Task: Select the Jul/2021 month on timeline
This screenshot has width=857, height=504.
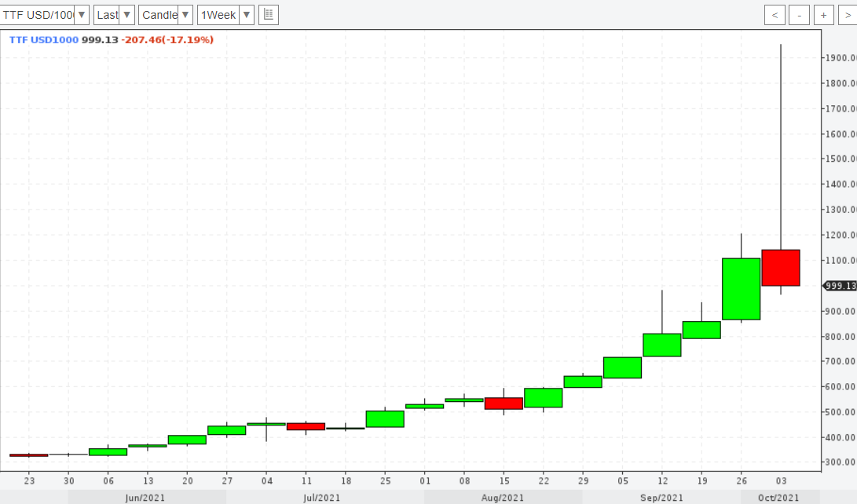Action: coord(321,498)
